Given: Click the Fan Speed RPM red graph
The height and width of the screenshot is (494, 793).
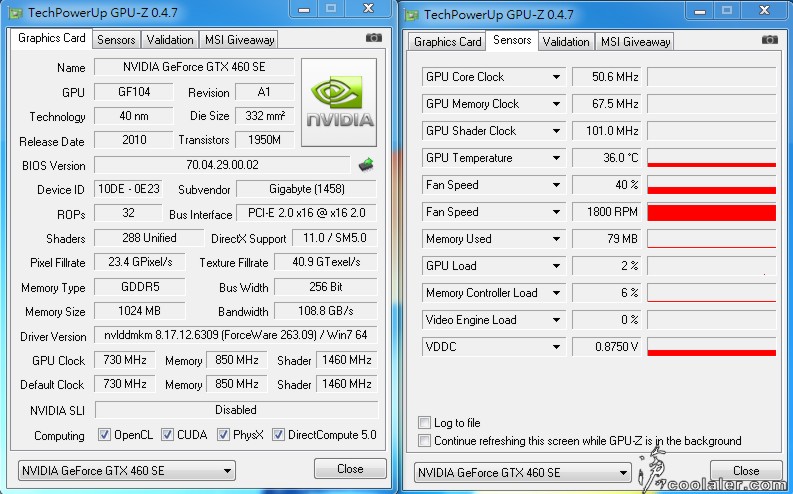Looking at the screenshot, I should [x=712, y=212].
